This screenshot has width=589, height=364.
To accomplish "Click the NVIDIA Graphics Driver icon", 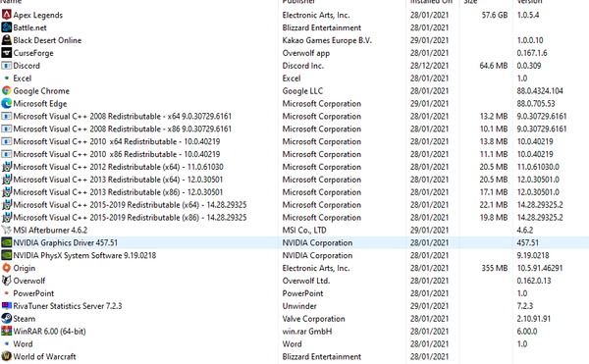I will pyautogui.click(x=7, y=242).
